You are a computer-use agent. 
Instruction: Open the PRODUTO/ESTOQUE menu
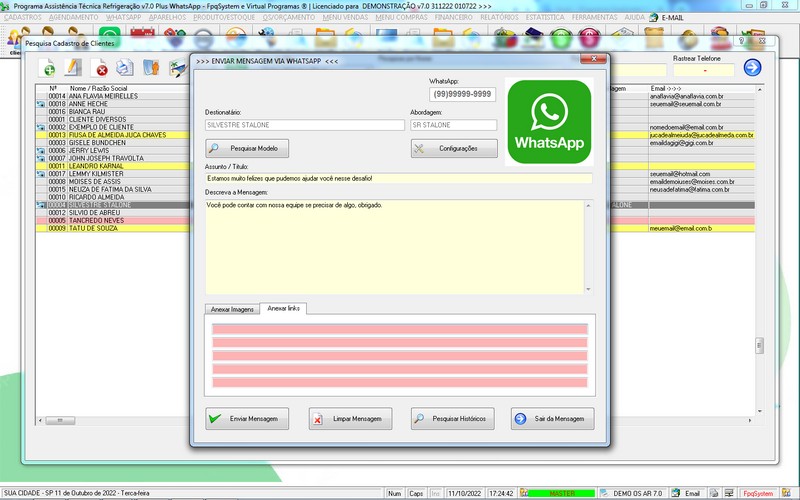coord(224,17)
